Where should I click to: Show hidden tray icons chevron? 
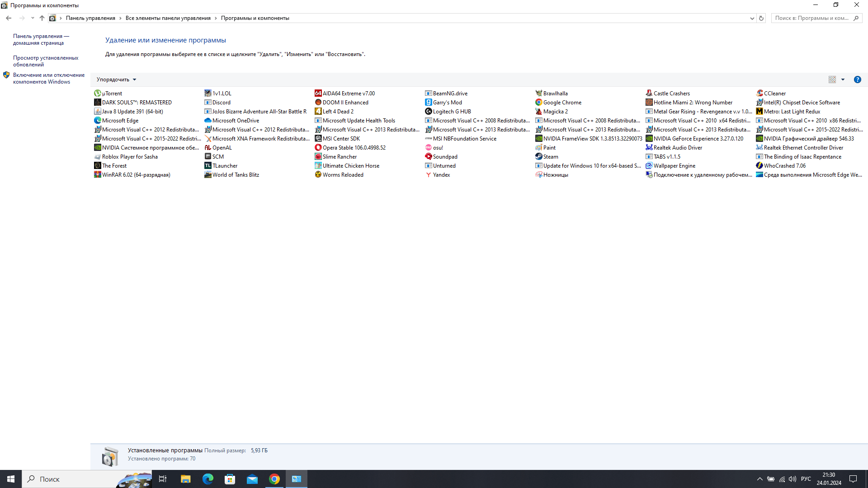759,479
